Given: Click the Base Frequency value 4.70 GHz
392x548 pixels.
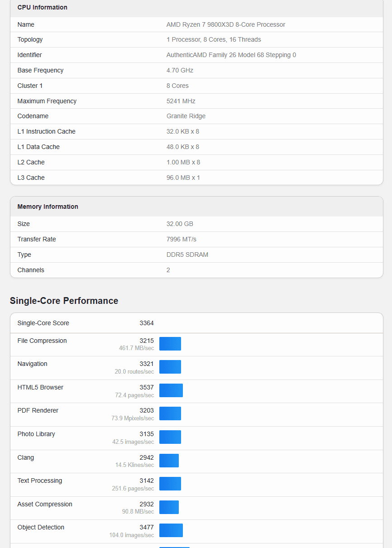Looking at the screenshot, I should (180, 70).
